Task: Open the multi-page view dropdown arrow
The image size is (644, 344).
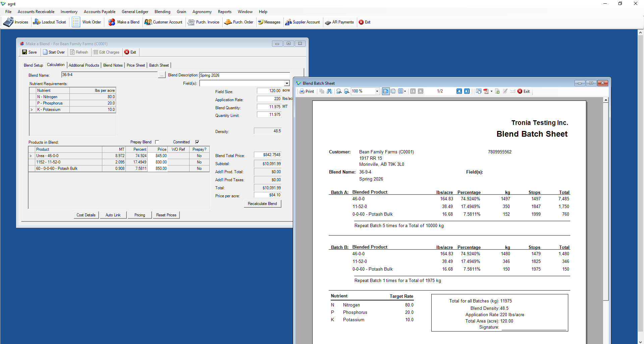Action: pyautogui.click(x=405, y=91)
